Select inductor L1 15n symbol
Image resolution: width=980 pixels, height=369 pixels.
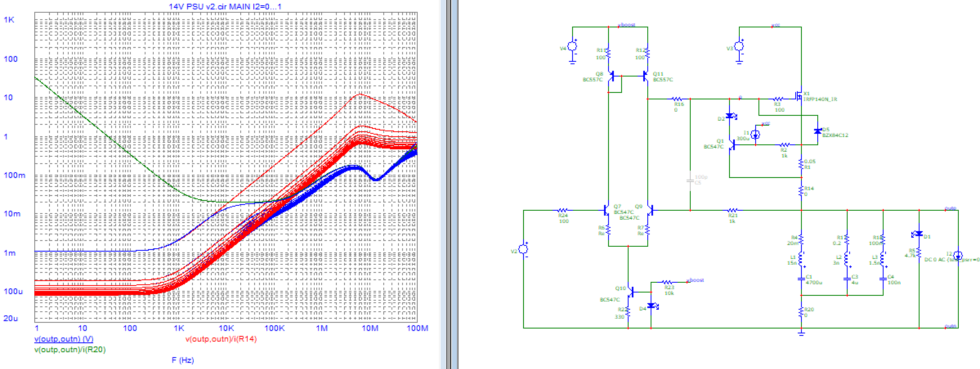[x=801, y=259]
